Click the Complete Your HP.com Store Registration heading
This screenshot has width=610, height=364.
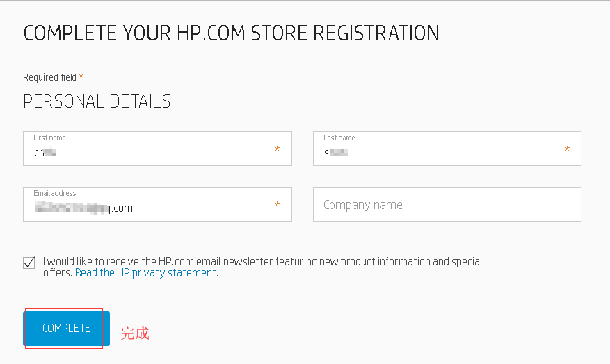tap(231, 33)
